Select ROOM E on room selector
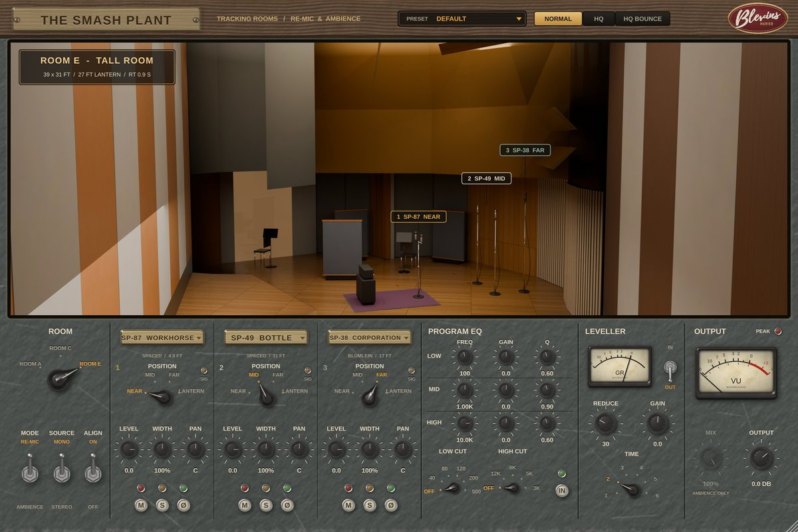 90,364
